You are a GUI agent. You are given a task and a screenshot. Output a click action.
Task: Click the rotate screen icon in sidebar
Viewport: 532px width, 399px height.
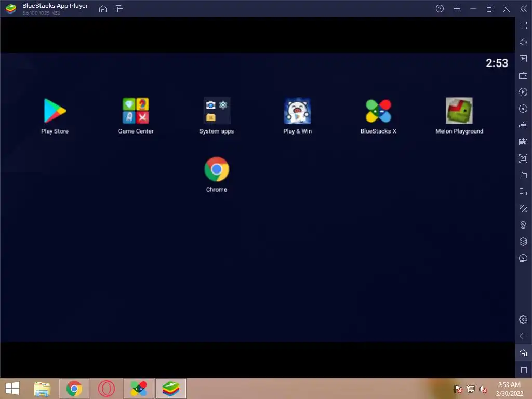[x=523, y=192]
